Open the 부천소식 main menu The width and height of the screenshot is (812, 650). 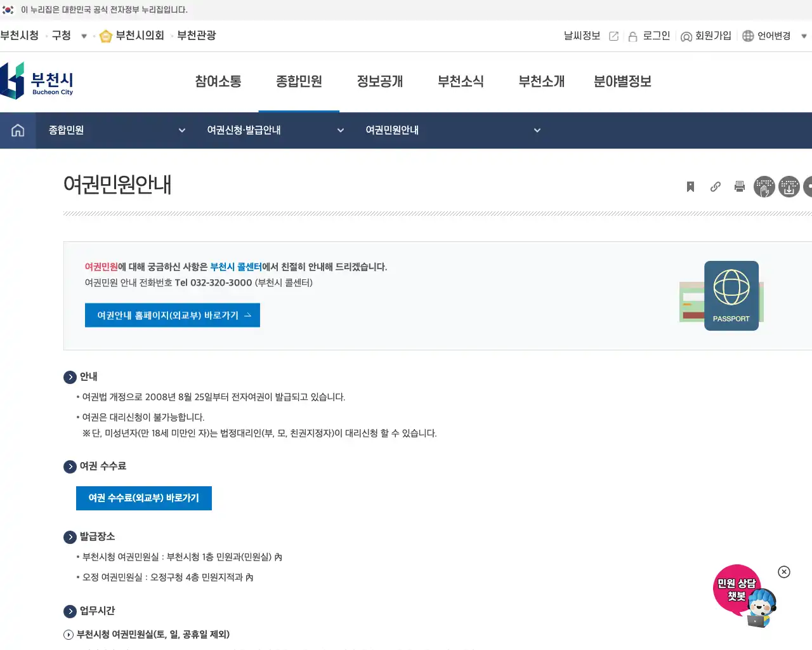(x=461, y=81)
